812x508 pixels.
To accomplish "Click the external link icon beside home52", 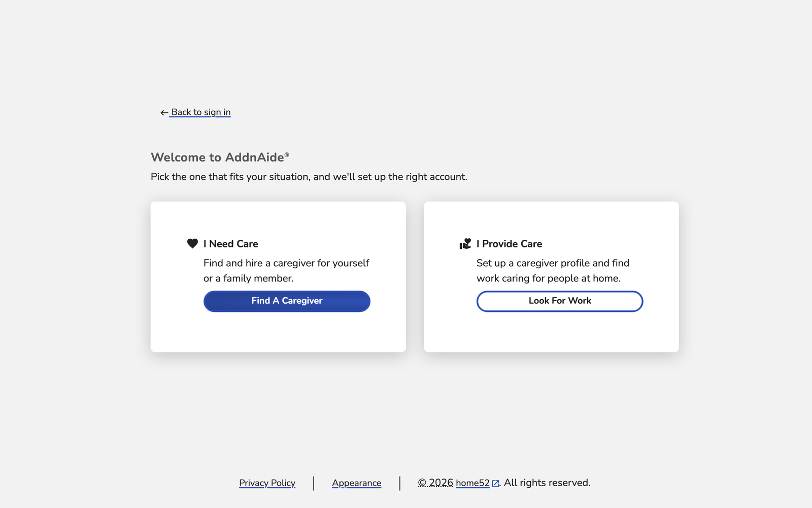I will (496, 484).
